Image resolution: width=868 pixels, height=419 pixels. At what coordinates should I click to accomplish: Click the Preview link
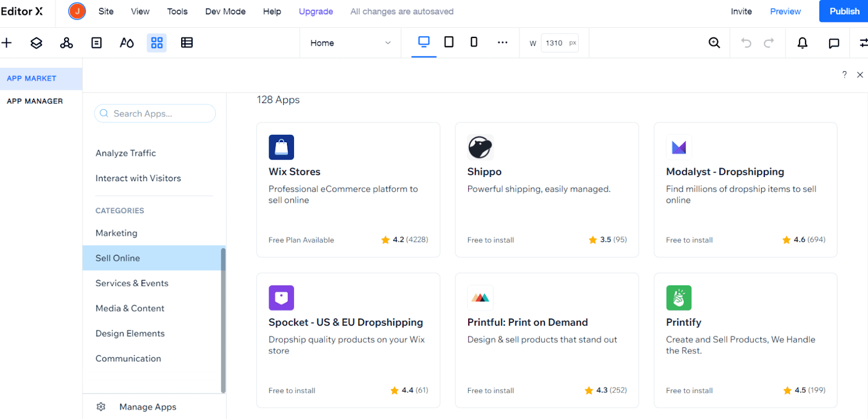pyautogui.click(x=785, y=11)
